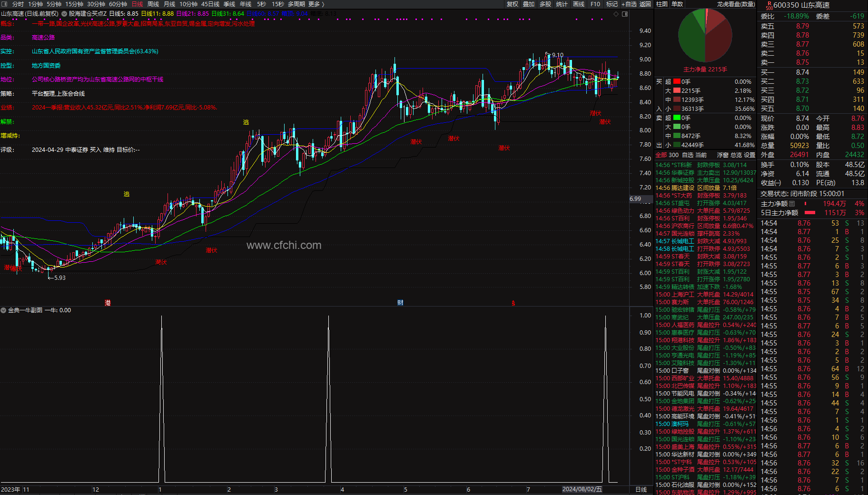Screen dimensions: 868x495
Task: Toggle the side panel layout icon
Action: pyautogui.click(x=625, y=14)
